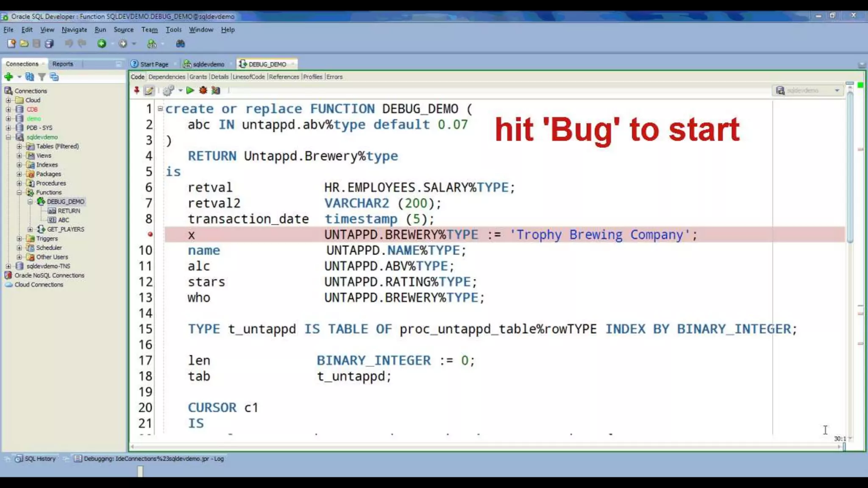868x488 pixels.
Task: Open the Compile dropdown arrow beside the gears
Action: 180,90
